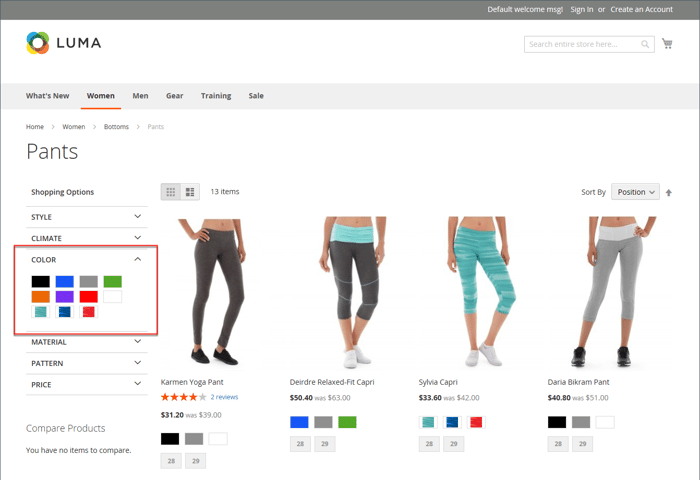Open the Sort By Position dropdown

pos(635,192)
